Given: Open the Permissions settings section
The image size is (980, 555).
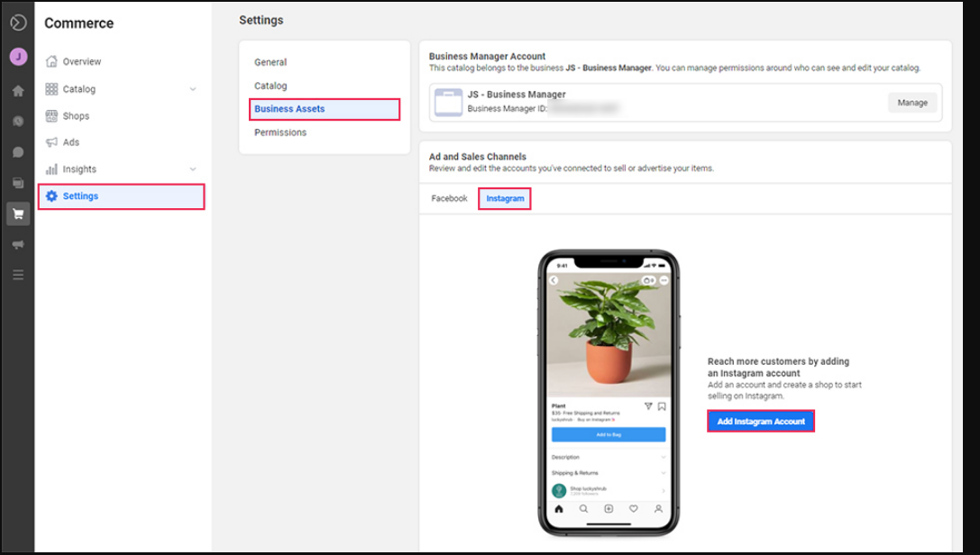Looking at the screenshot, I should [x=280, y=132].
